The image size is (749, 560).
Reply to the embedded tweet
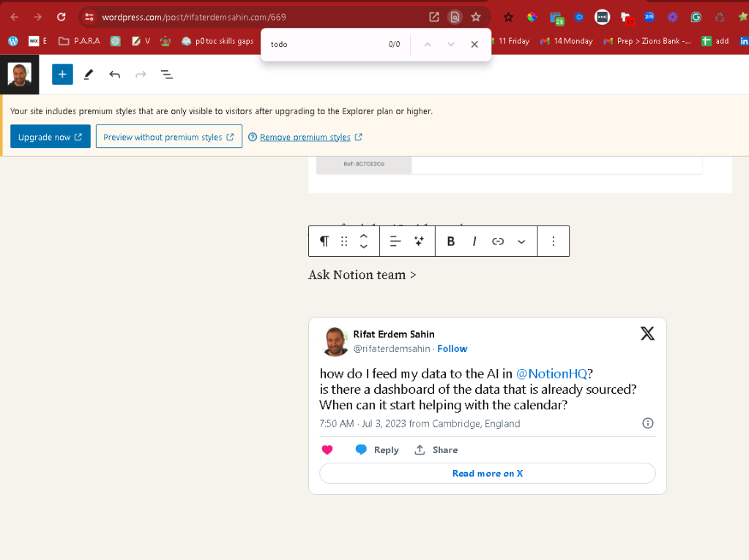tap(377, 449)
